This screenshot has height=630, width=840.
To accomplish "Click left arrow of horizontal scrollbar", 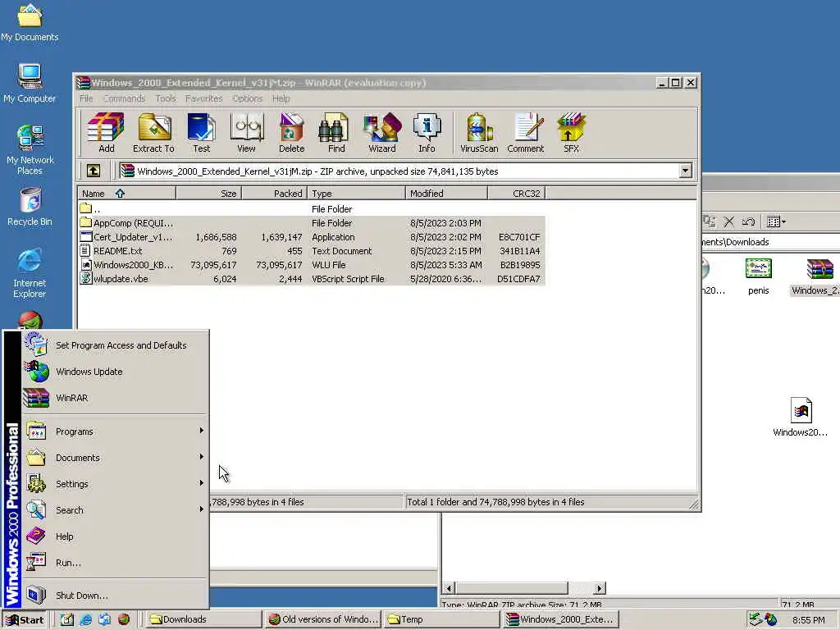I will click(x=449, y=587).
